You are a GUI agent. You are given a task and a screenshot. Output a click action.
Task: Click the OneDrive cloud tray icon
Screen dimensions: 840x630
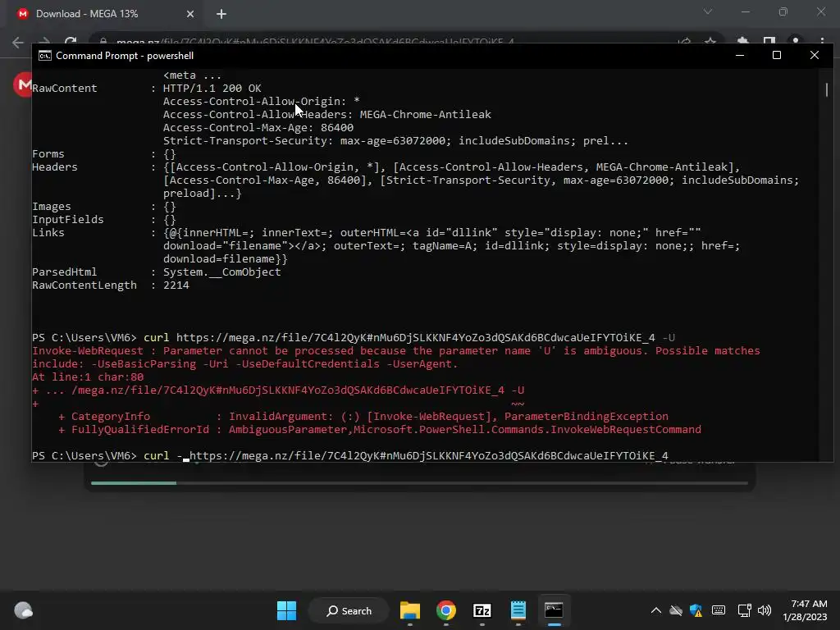[x=676, y=610]
